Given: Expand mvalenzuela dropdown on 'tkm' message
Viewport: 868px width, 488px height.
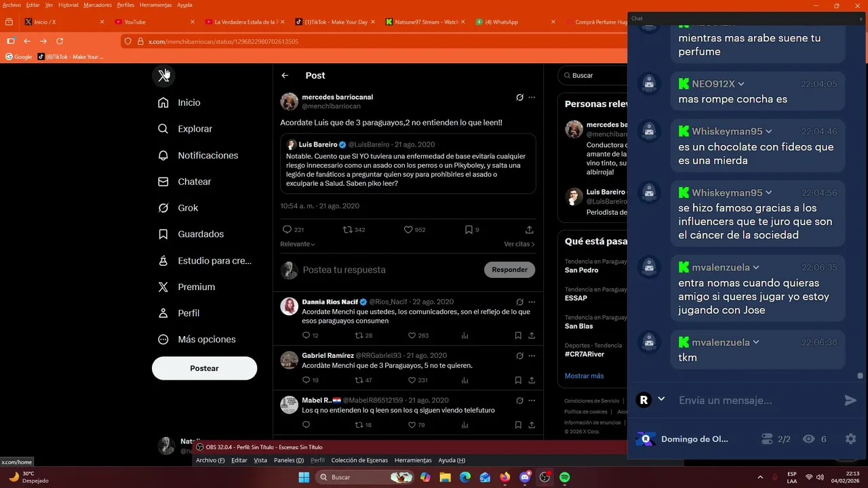Looking at the screenshot, I should pos(756,342).
